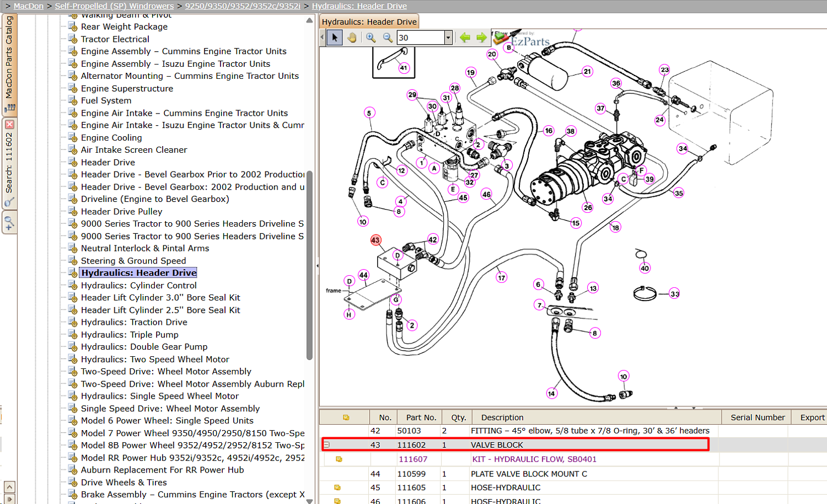Select part number 50103 in row 42
The width and height of the screenshot is (827, 504).
(x=409, y=431)
